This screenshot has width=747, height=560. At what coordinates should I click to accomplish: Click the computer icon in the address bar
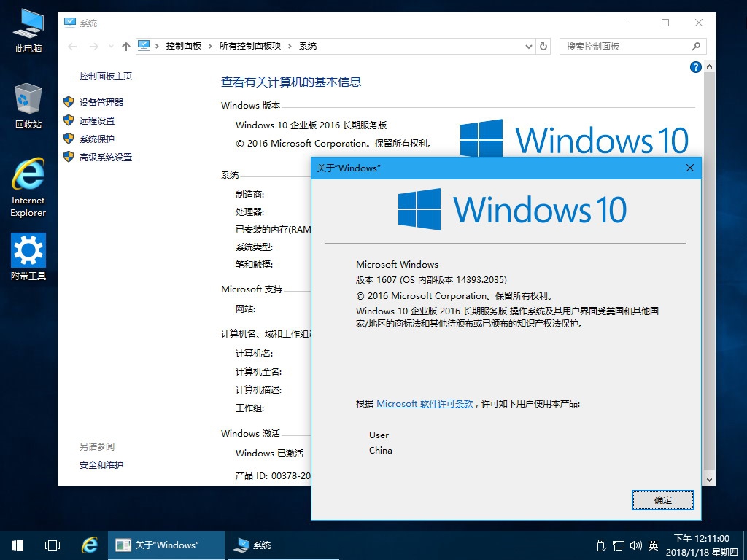pos(144,46)
